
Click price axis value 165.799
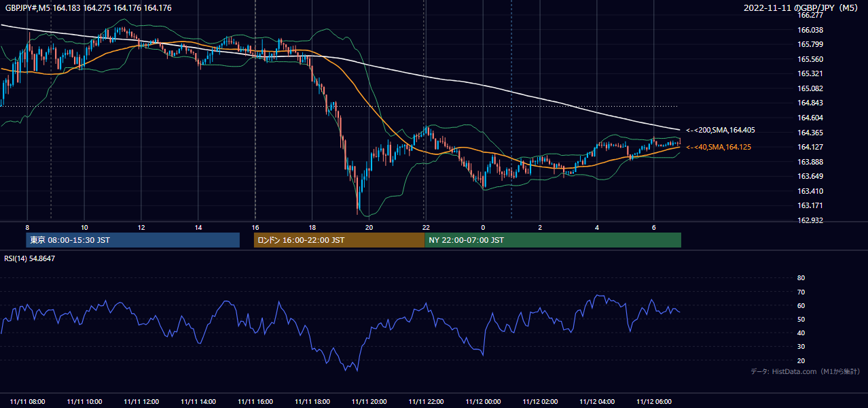[810, 44]
